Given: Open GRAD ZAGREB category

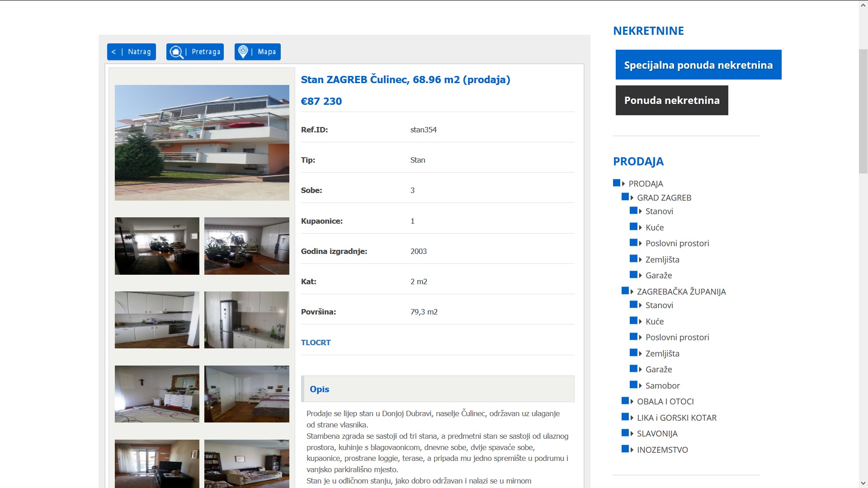Looking at the screenshot, I should (x=664, y=197).
